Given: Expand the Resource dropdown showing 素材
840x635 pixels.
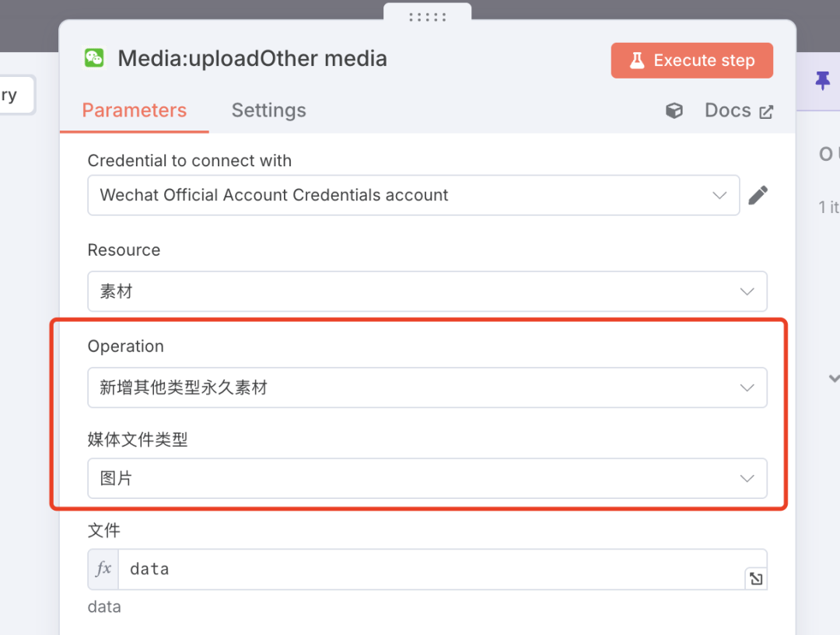Looking at the screenshot, I should pyautogui.click(x=427, y=291).
